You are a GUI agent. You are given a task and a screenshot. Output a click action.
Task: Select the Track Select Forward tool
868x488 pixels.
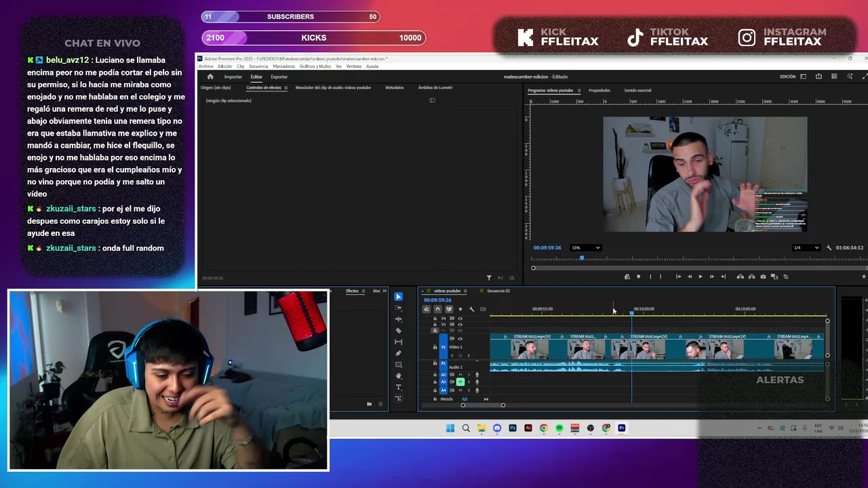[x=398, y=308]
